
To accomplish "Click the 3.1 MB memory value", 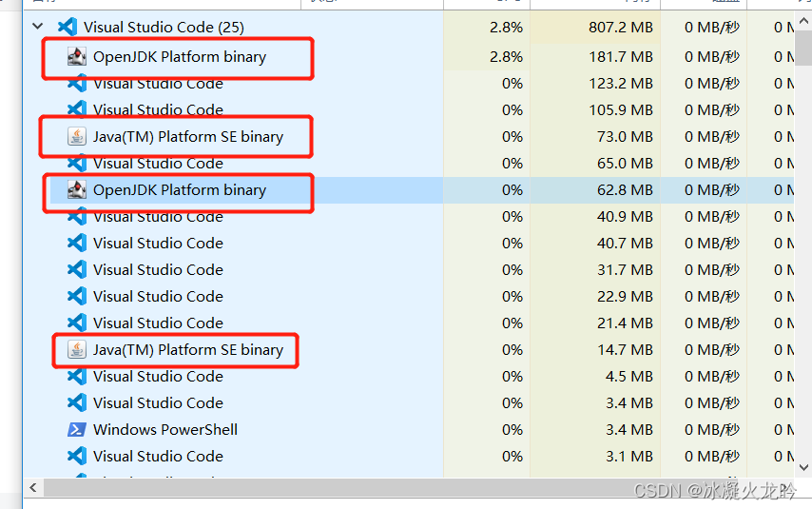I will 628,456.
